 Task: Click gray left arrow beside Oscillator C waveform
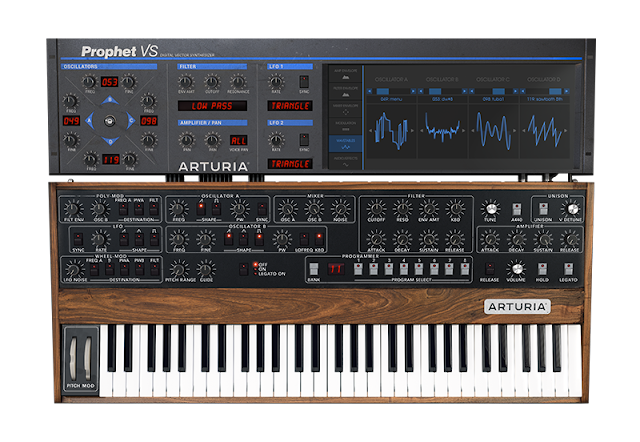pos(473,131)
